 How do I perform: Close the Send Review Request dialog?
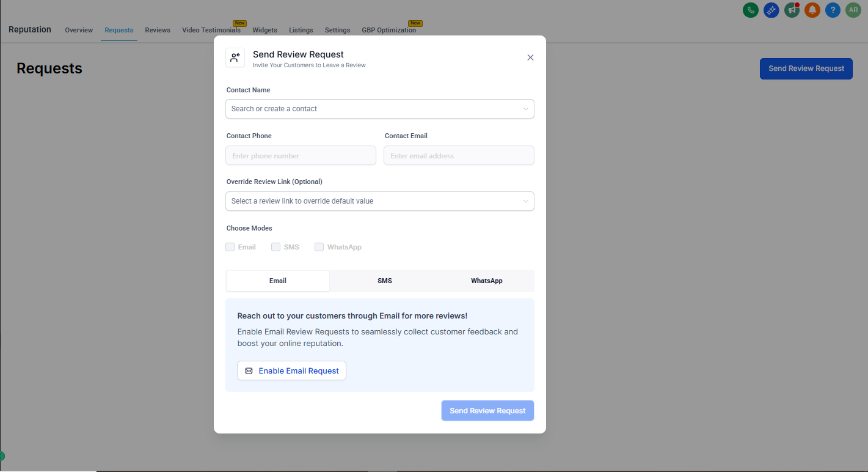click(x=530, y=57)
